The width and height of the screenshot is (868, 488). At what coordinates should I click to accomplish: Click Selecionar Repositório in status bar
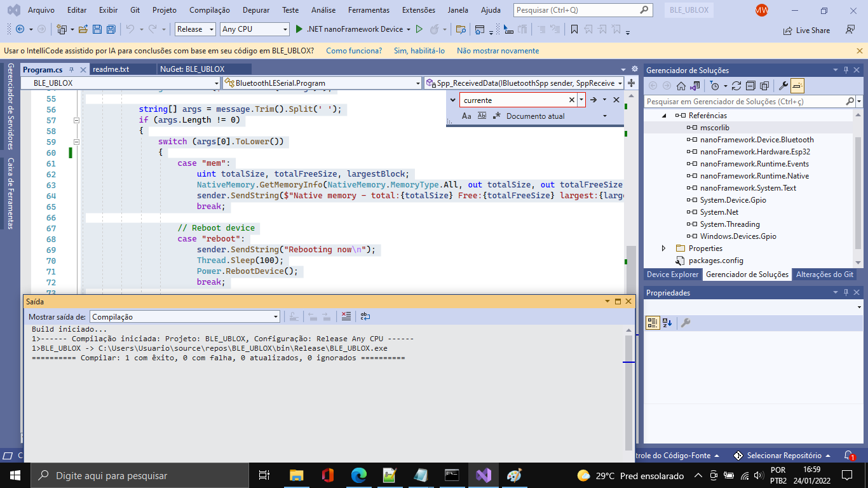783,456
